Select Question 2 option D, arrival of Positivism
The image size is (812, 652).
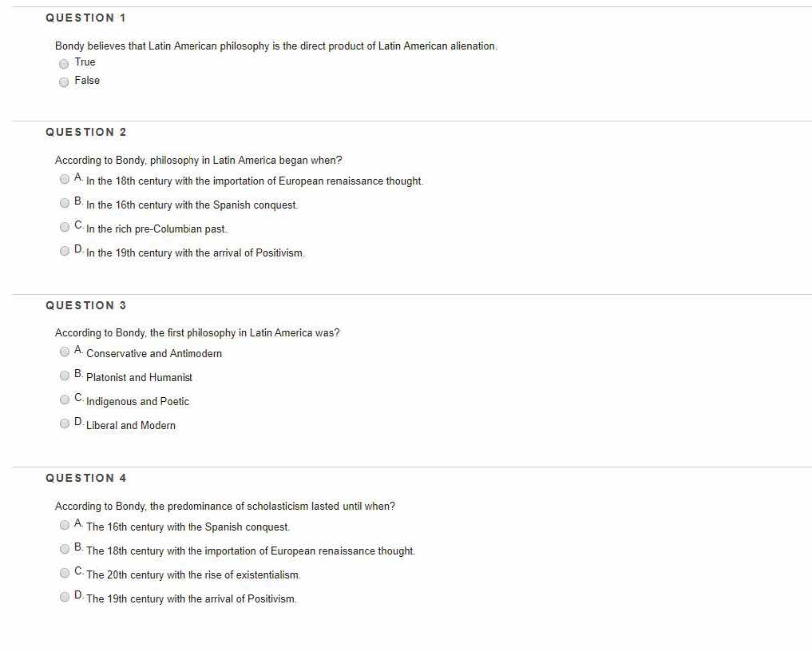pyautogui.click(x=65, y=251)
